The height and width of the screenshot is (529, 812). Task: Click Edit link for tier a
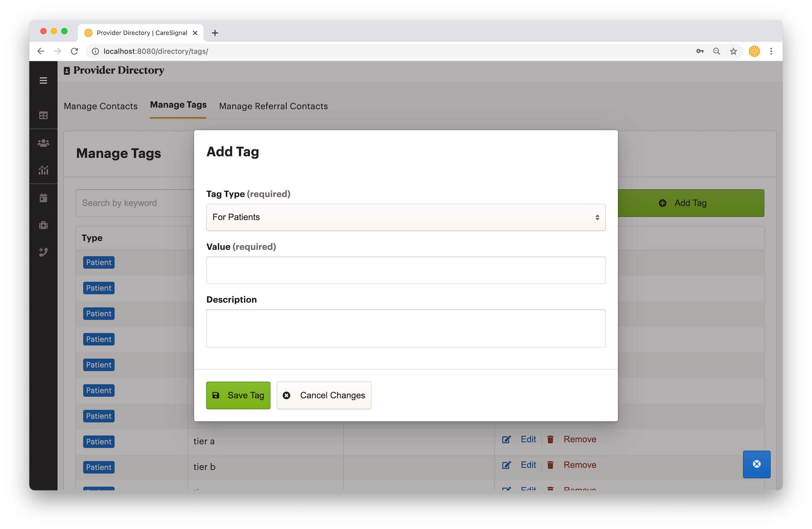(528, 439)
